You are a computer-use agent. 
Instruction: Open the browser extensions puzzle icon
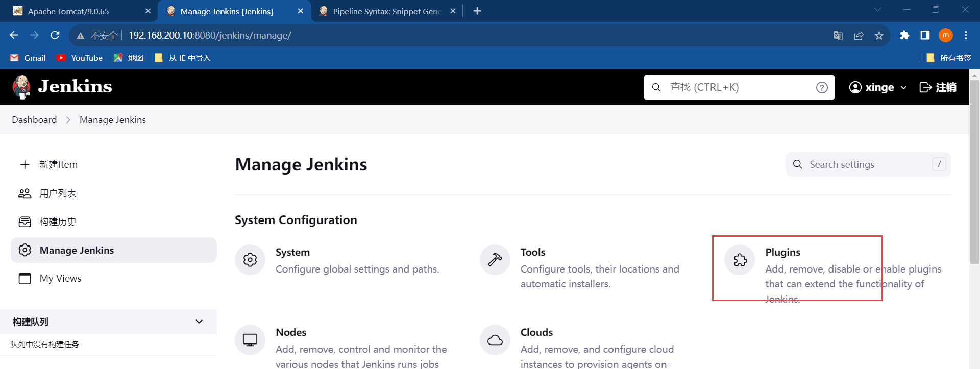pos(904,35)
